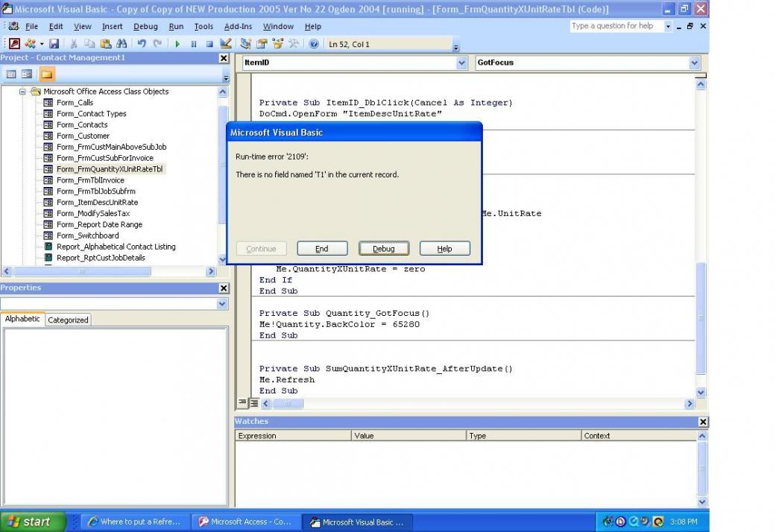This screenshot has height=532, width=776.
Task: Open Find with the binoculars icon
Action: (122, 44)
